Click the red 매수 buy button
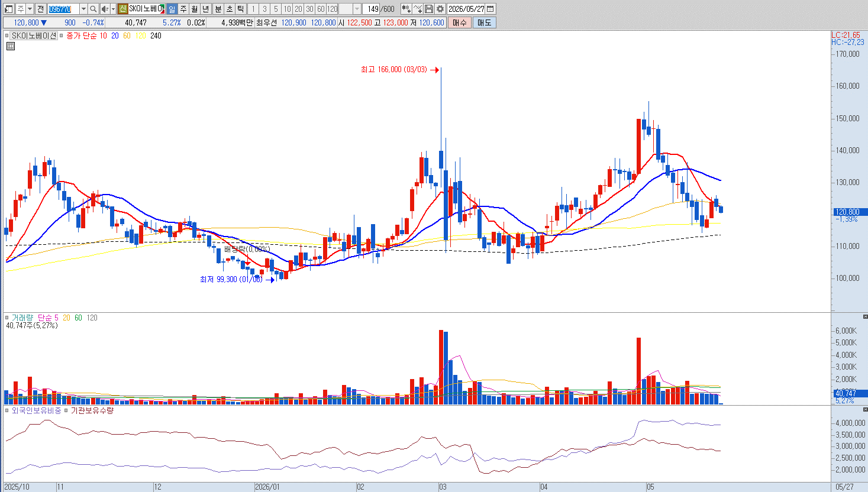 [x=460, y=22]
